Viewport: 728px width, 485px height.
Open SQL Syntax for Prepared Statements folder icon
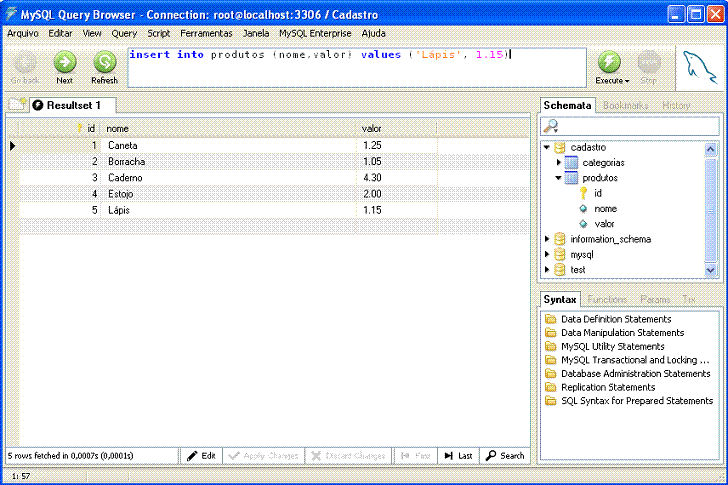click(x=551, y=401)
